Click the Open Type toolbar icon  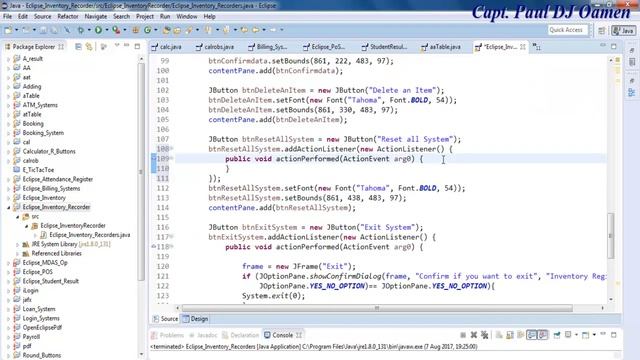[167, 30]
